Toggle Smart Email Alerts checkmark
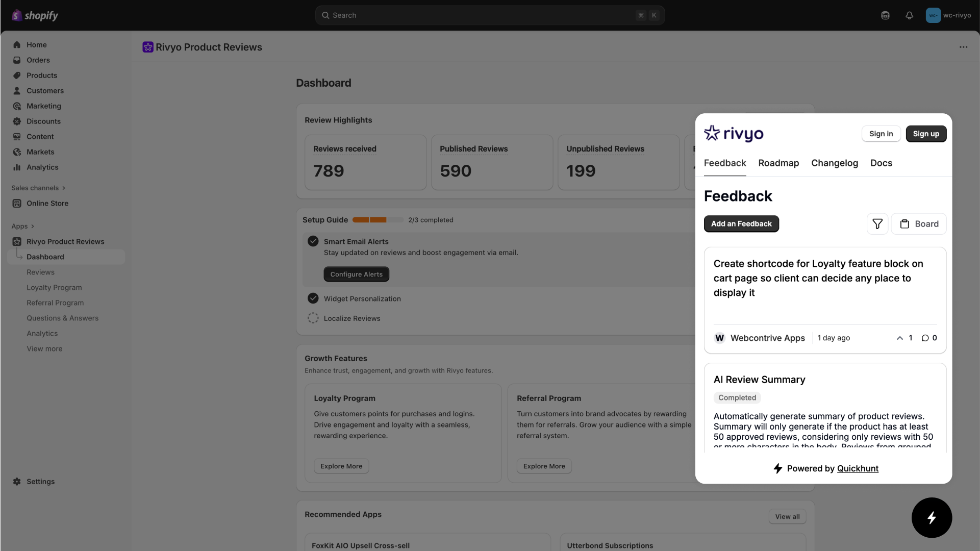This screenshot has height=551, width=980. [313, 241]
